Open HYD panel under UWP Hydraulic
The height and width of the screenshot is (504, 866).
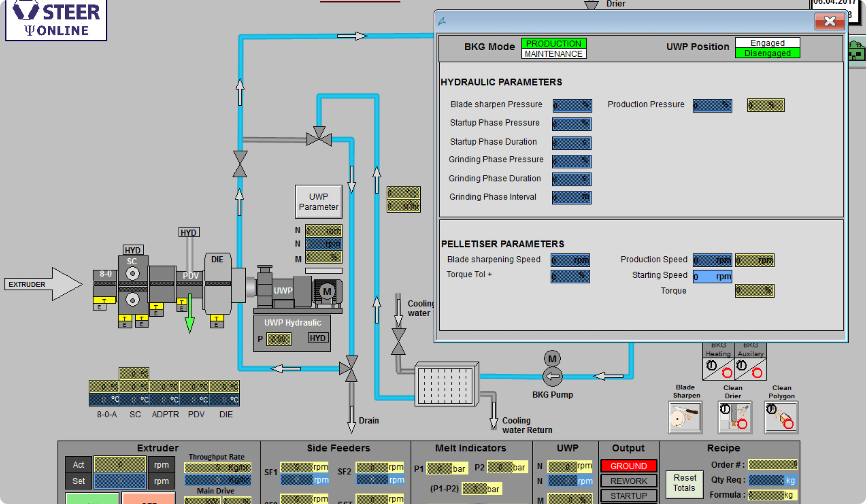tap(318, 338)
